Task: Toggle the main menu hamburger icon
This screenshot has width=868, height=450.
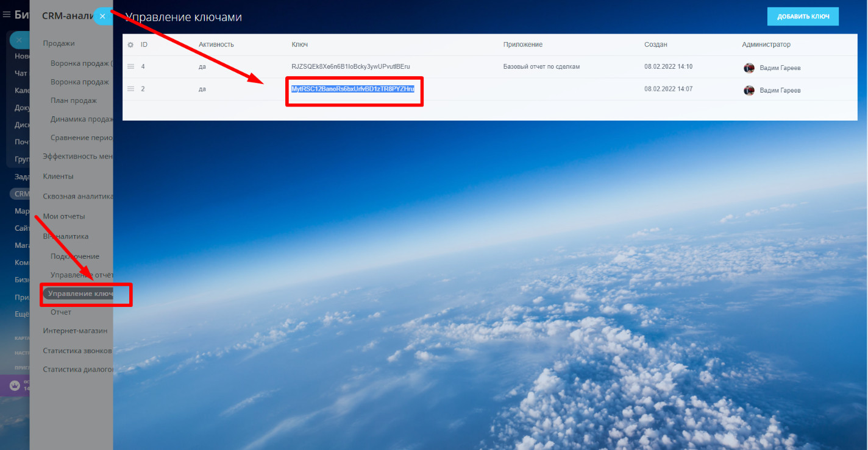Action: (x=7, y=15)
